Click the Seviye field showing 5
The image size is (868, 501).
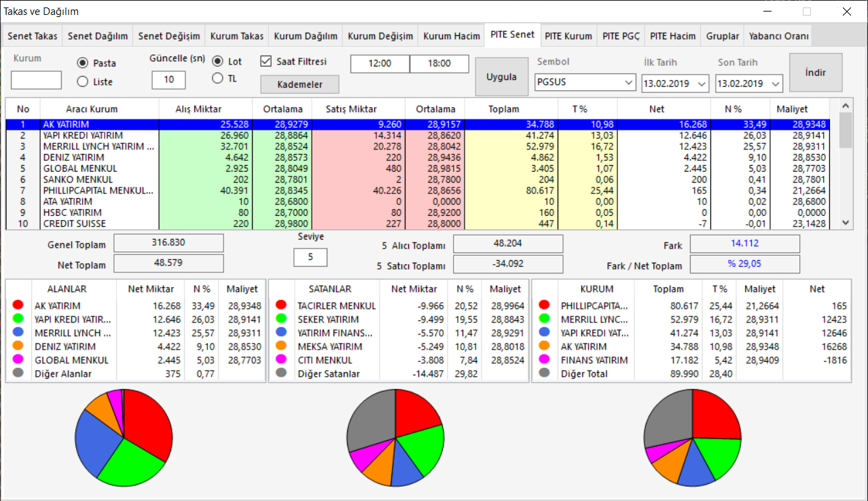coord(310,257)
